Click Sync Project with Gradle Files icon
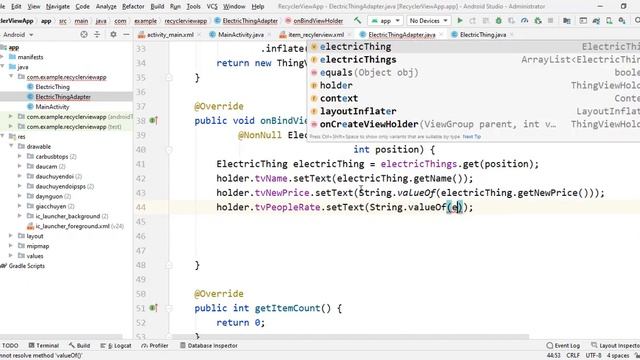 596,20
